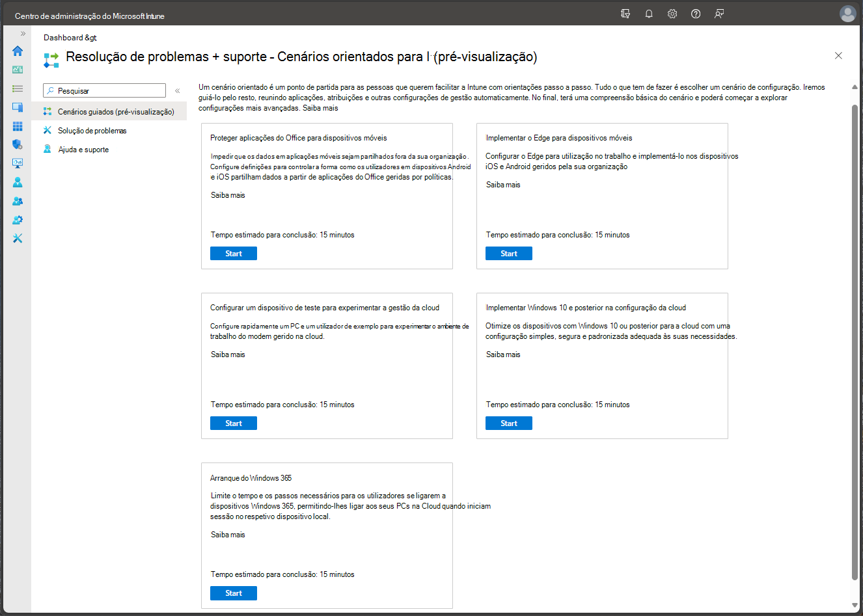Collapse the blade menu next to Pesquisar
Screen dimensions: 863x616
click(177, 91)
